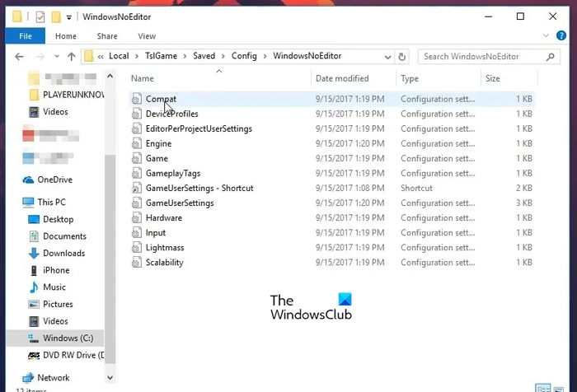This screenshot has width=577, height=392.
Task: Expand the address bar history dropdown
Action: [x=387, y=57]
